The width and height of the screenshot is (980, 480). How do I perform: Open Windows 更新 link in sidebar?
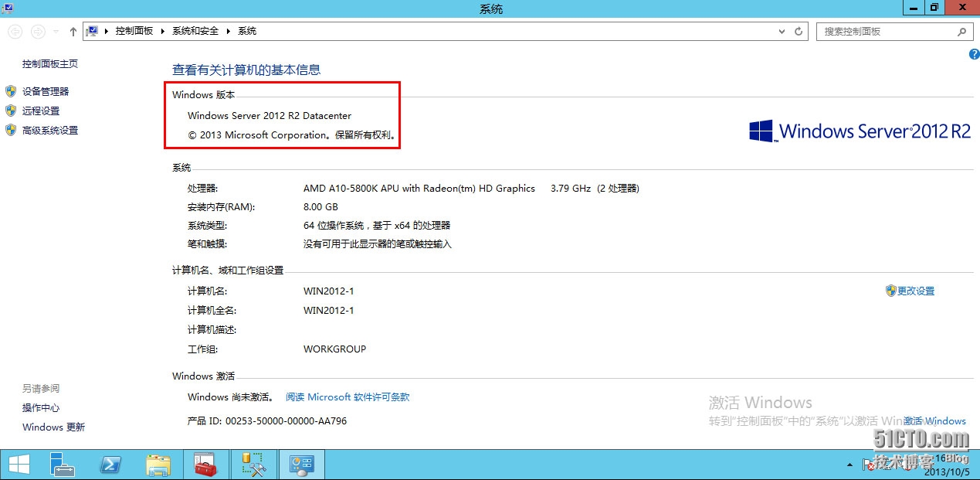(54, 427)
